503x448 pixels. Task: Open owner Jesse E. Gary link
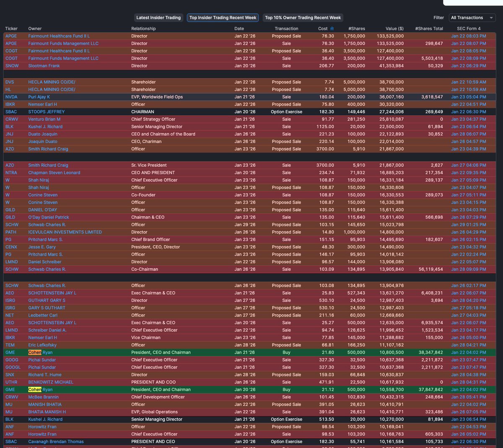click(x=42, y=247)
